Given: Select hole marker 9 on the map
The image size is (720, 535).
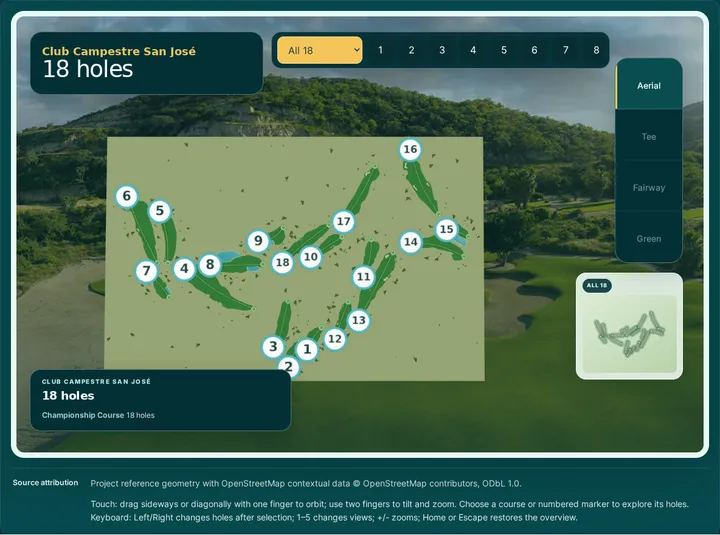Looking at the screenshot, I should [258, 241].
